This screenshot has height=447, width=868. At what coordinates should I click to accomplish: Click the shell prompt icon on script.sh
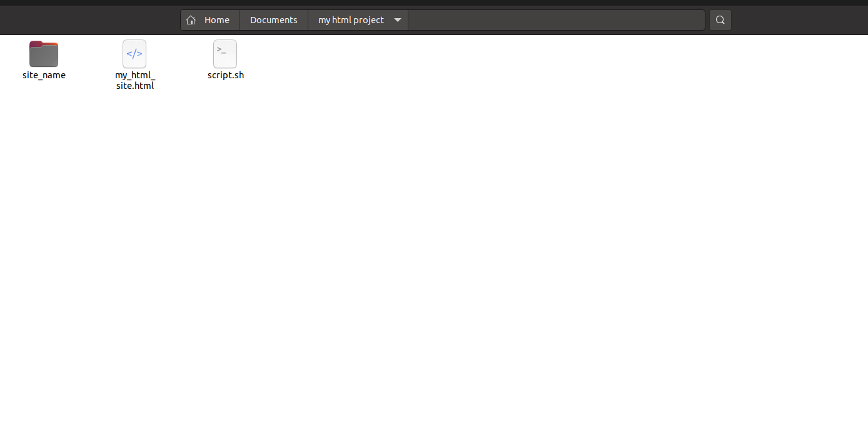pos(225,54)
